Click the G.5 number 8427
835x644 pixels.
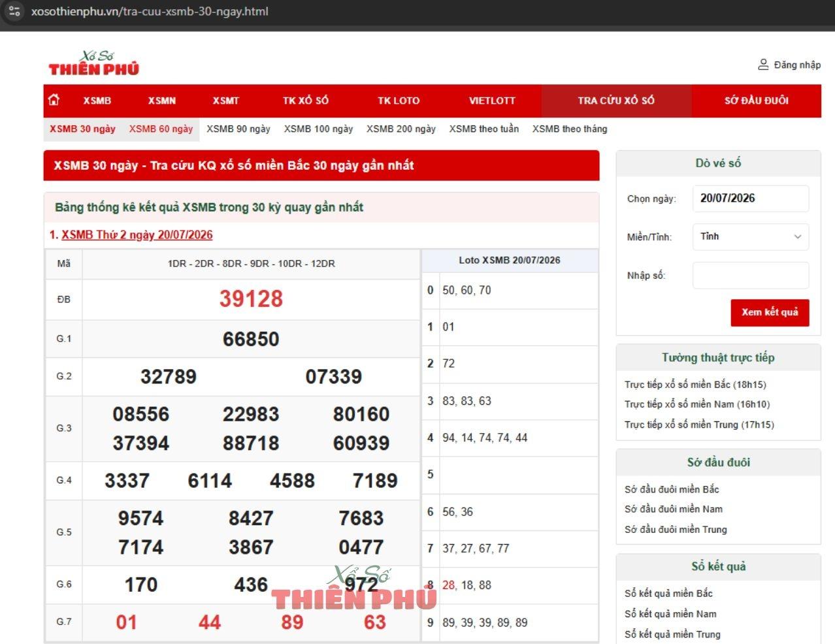click(251, 518)
